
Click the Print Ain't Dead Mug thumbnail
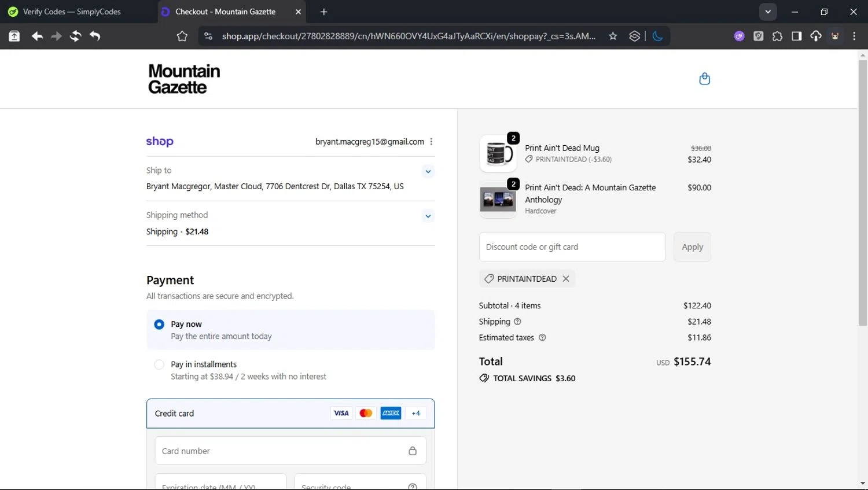(x=498, y=154)
